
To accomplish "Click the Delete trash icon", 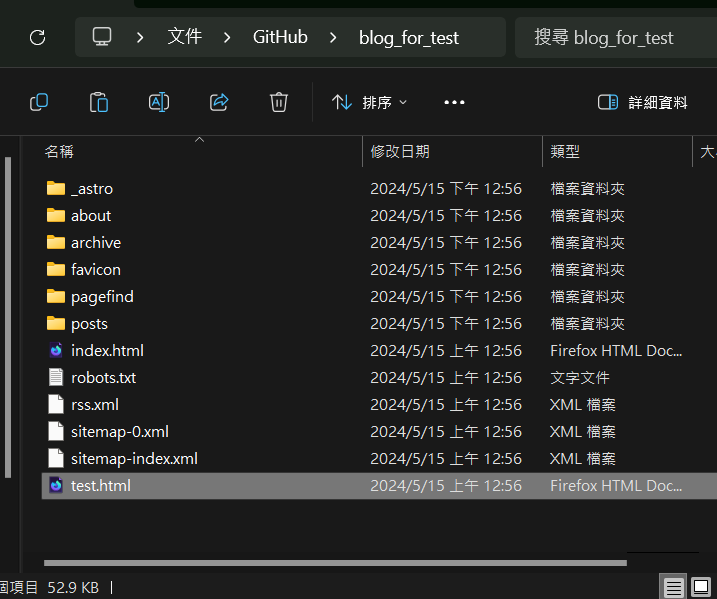I will (x=278, y=102).
